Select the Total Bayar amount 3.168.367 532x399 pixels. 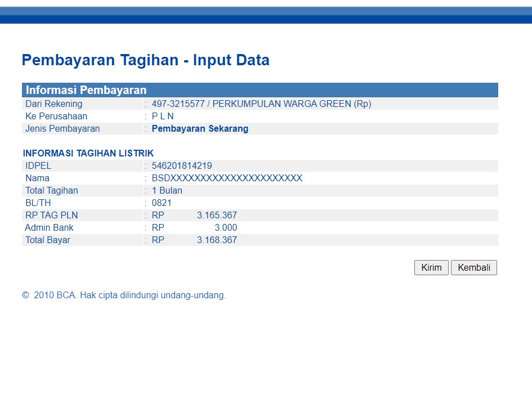pos(217,240)
